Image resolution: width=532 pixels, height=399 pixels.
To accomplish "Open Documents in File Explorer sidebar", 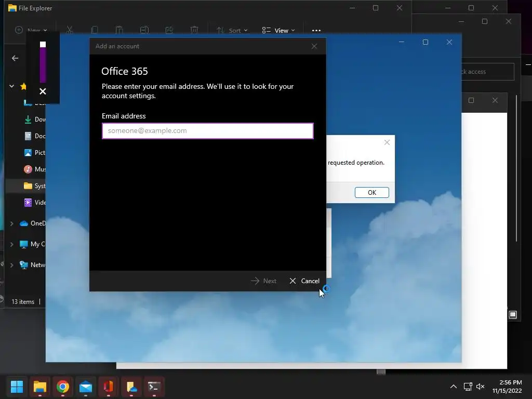I will click(35, 136).
